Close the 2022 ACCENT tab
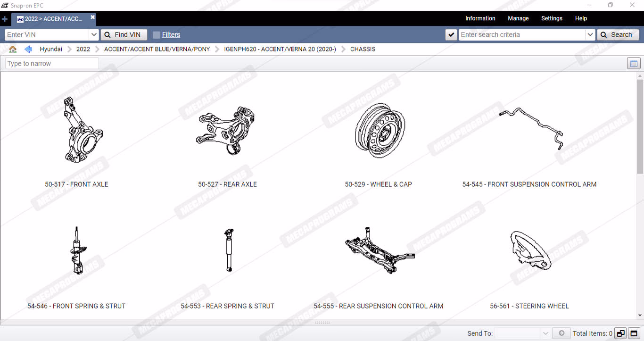This screenshot has height=341, width=644. (x=93, y=17)
